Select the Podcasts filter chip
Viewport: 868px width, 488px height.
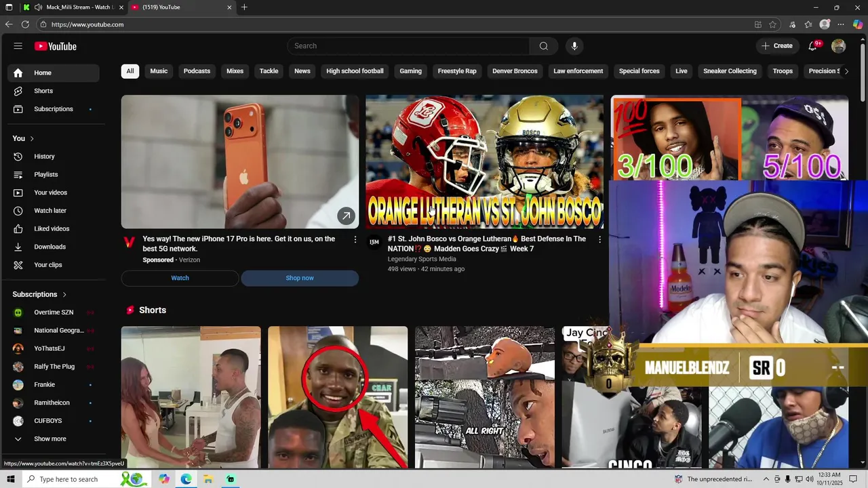pyautogui.click(x=197, y=71)
